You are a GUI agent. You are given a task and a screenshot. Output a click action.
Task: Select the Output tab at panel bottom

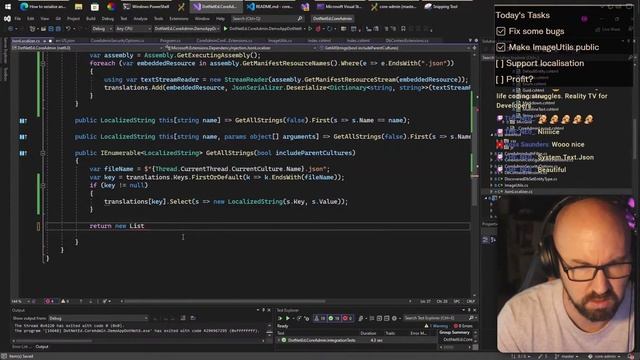tap(42, 347)
